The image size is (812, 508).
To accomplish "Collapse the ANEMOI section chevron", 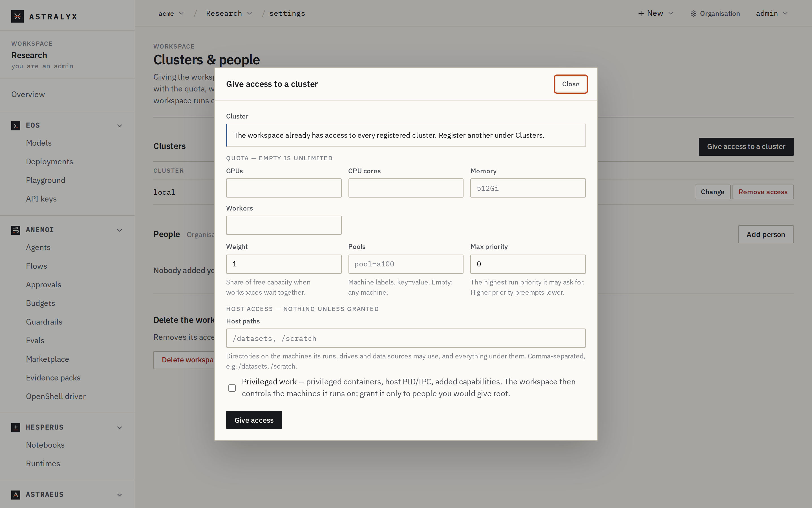I will point(120,230).
